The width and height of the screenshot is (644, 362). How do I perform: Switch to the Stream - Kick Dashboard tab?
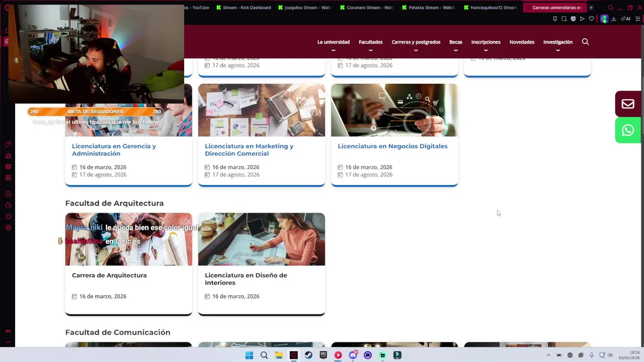[244, 8]
